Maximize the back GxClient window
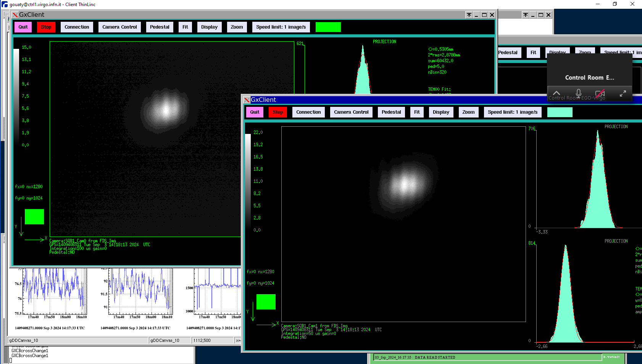 (484, 15)
